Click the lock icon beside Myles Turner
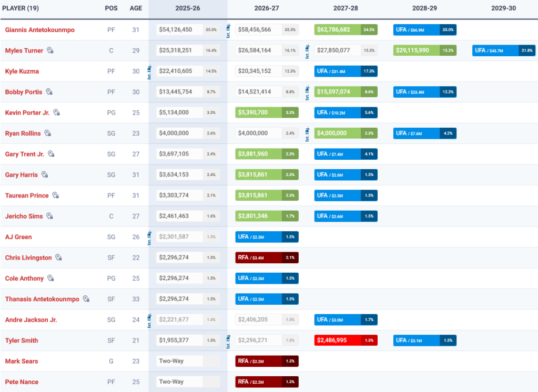 point(50,50)
